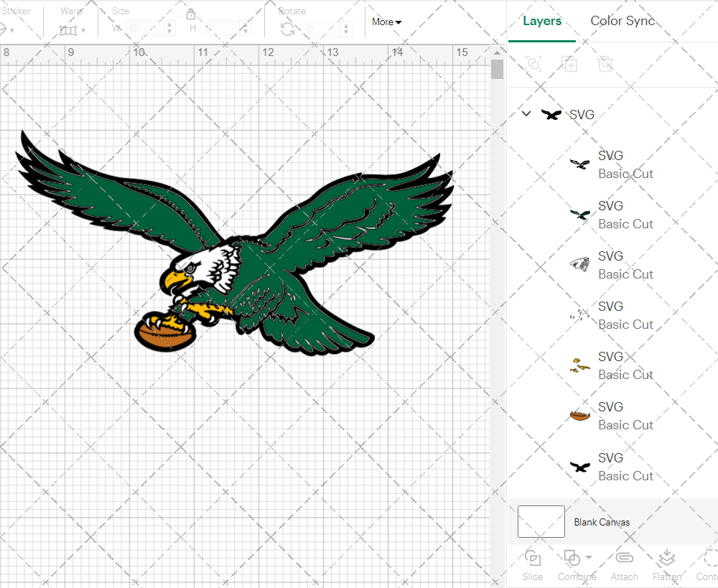Click the Blank Canvas label

[602, 522]
